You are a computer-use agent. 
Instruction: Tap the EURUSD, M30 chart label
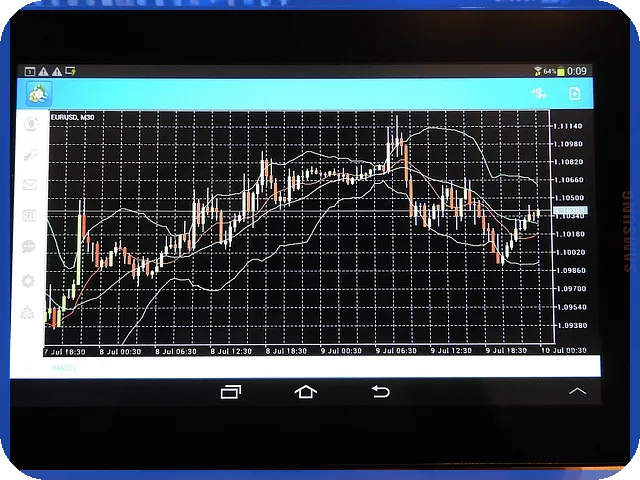pos(73,118)
